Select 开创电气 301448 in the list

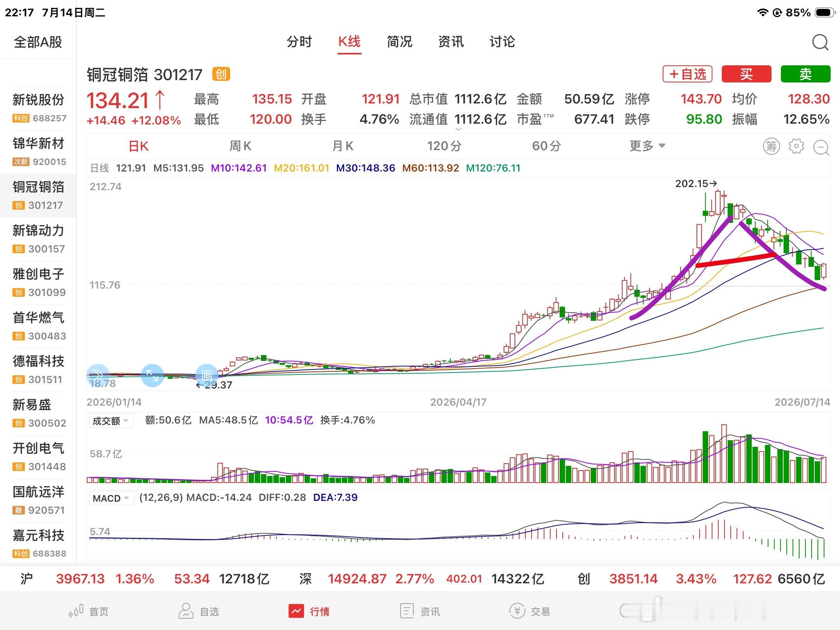[38, 457]
